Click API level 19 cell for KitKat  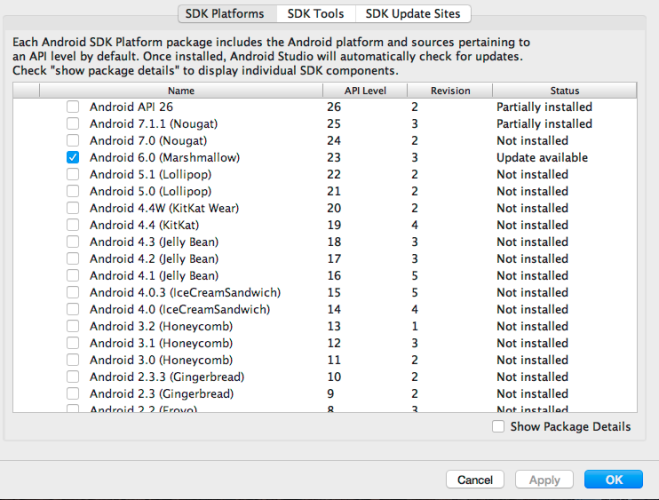pyautogui.click(x=334, y=225)
